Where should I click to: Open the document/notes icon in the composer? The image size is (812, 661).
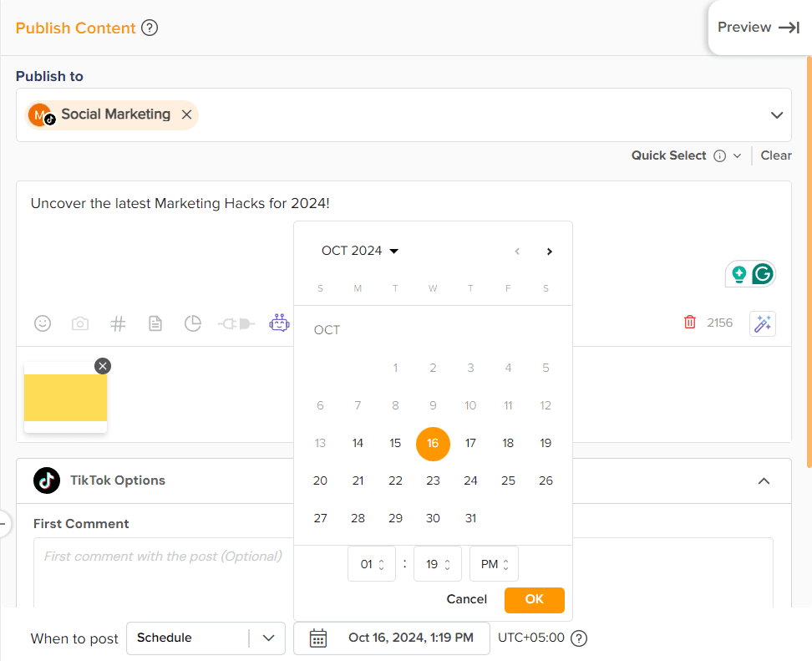[155, 323]
